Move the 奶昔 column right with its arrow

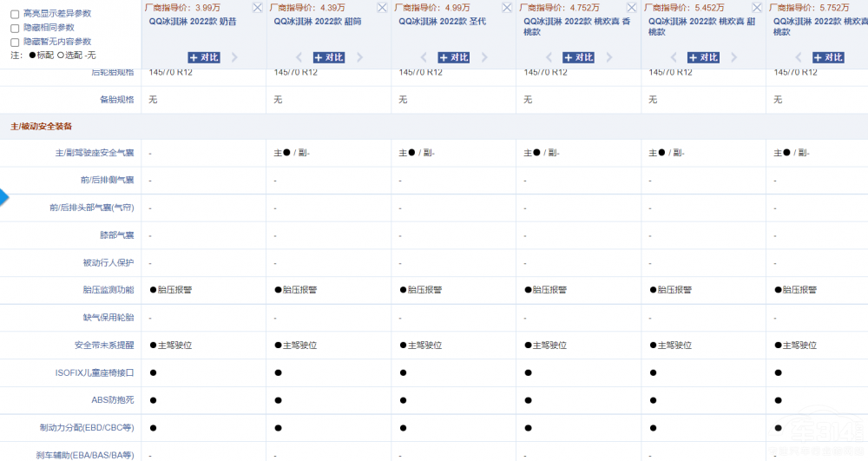coord(234,57)
